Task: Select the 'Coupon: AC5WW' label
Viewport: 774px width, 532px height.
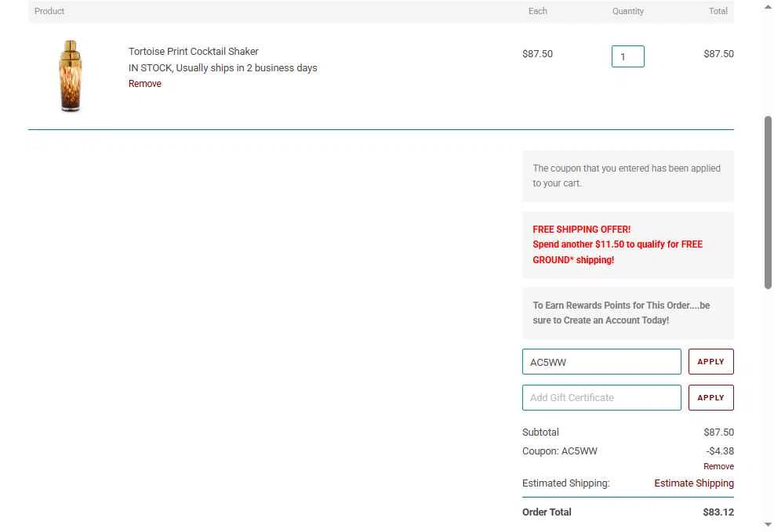Action: click(x=560, y=451)
